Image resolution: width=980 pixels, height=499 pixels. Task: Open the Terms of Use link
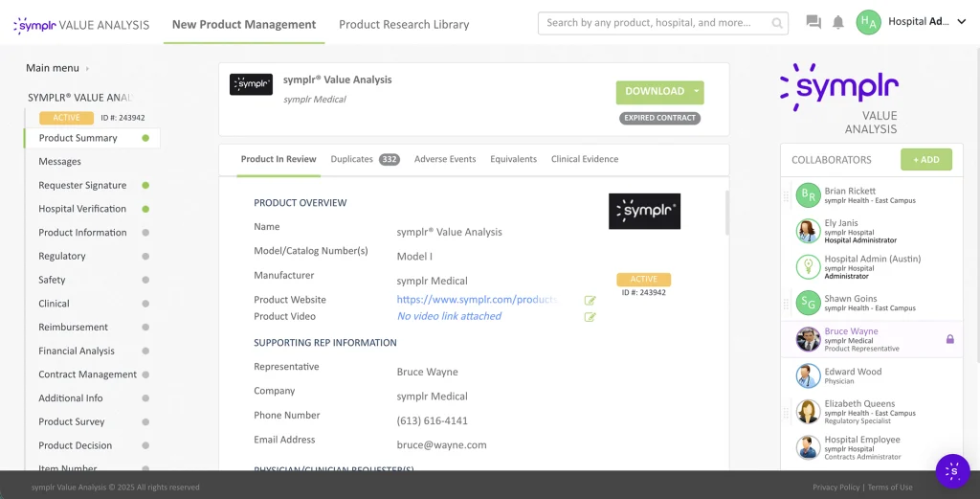click(890, 488)
